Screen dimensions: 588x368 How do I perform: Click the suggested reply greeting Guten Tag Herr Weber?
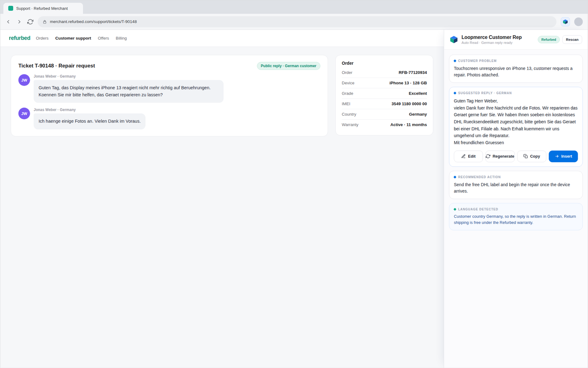[476, 101]
